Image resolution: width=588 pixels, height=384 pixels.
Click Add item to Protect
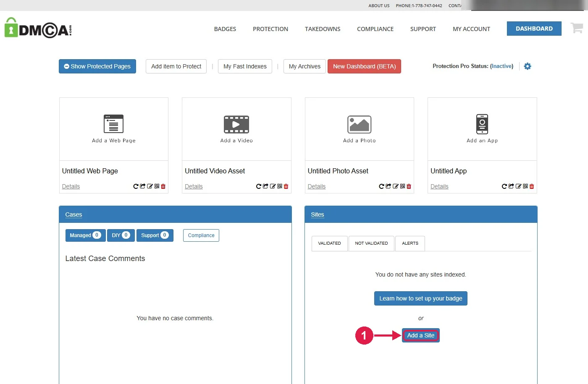point(176,66)
